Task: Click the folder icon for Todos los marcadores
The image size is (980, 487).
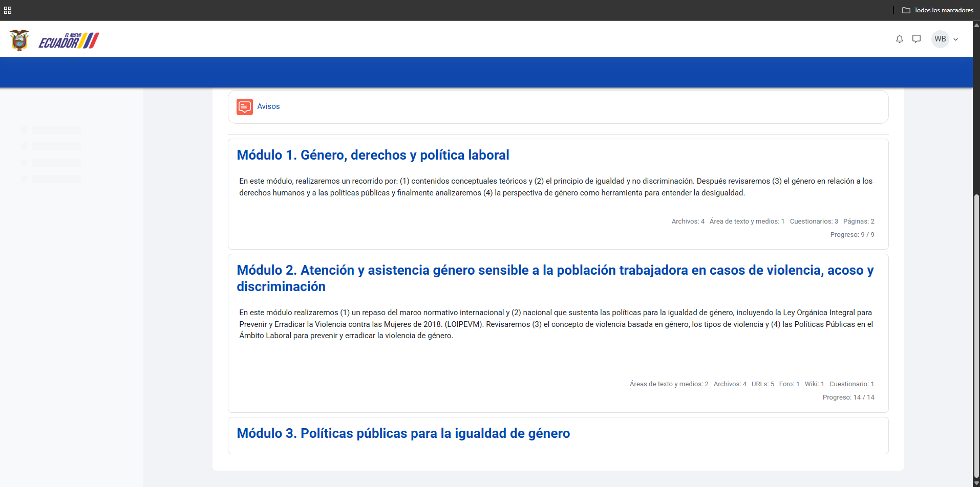Action: (906, 10)
